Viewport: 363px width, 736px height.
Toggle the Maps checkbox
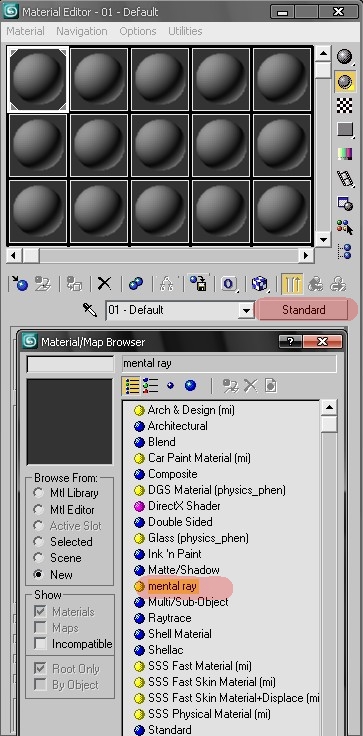pyautogui.click(x=41, y=627)
